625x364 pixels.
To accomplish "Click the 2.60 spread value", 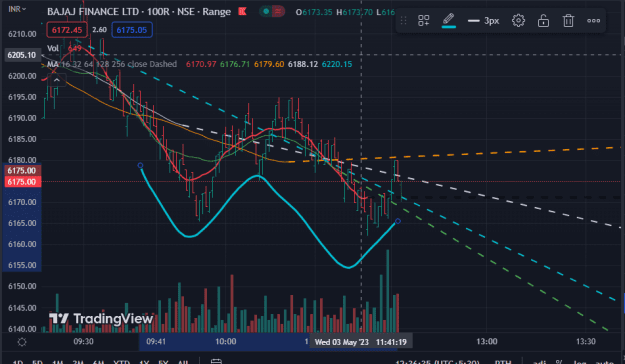I will pyautogui.click(x=99, y=30).
